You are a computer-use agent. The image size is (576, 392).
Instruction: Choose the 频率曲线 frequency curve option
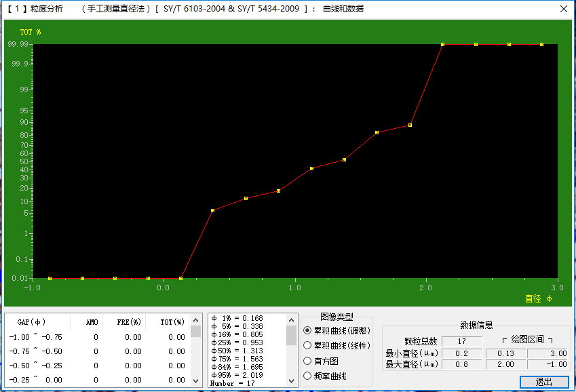(x=309, y=376)
